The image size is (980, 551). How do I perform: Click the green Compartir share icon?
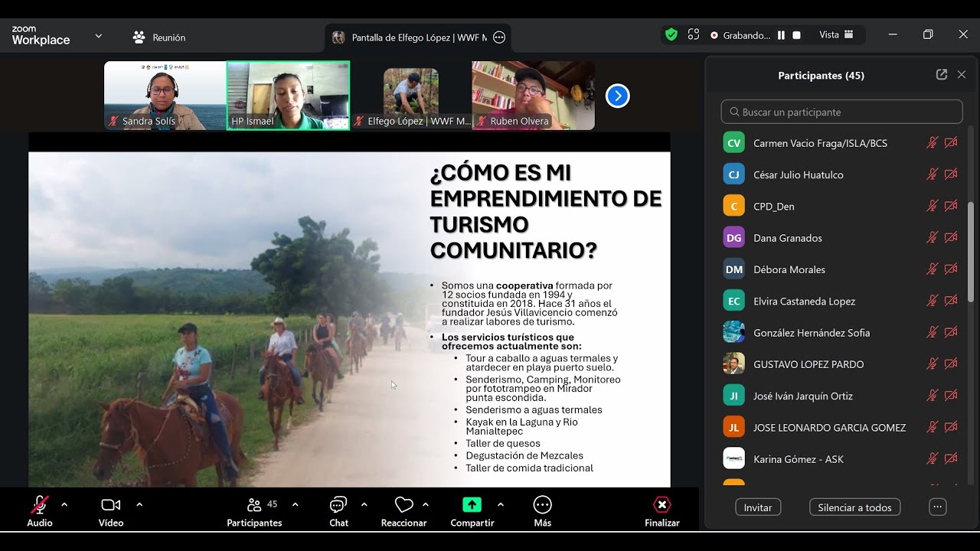pyautogui.click(x=472, y=505)
